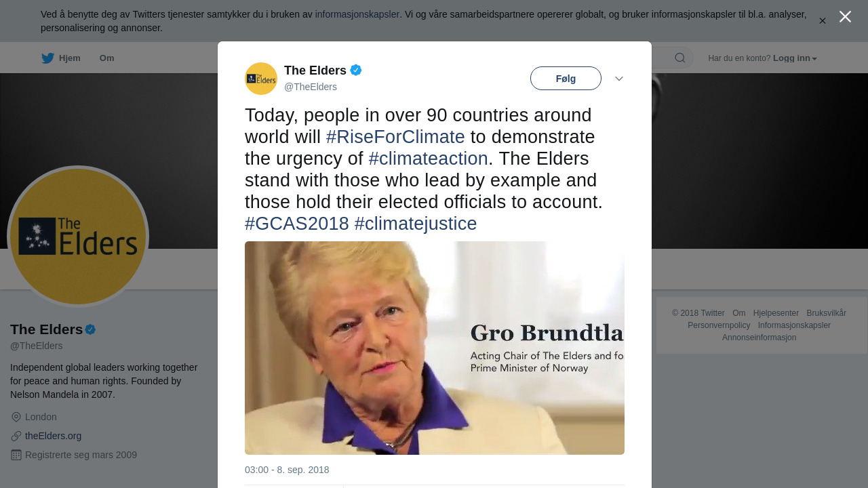The image size is (868, 488).
Task: Click the tweet timestamp 8. sep. 2018
Action: [x=287, y=470]
